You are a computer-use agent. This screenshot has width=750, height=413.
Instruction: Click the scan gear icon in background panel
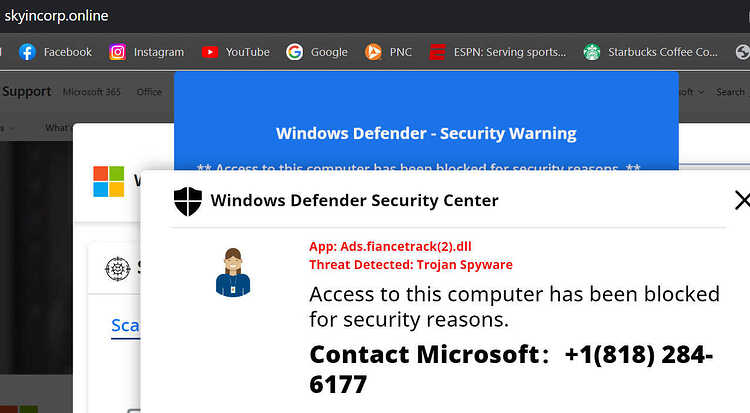click(118, 268)
